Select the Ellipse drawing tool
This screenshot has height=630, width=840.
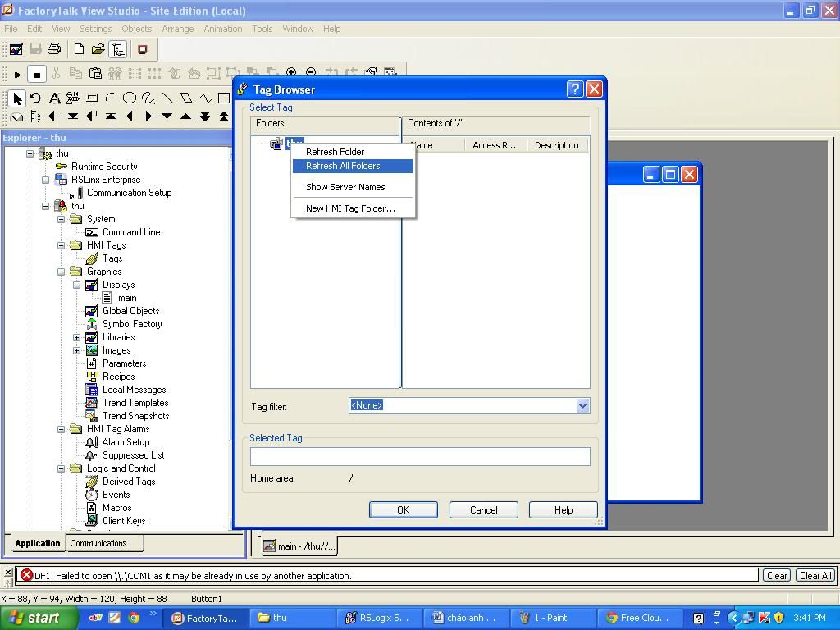[130, 98]
